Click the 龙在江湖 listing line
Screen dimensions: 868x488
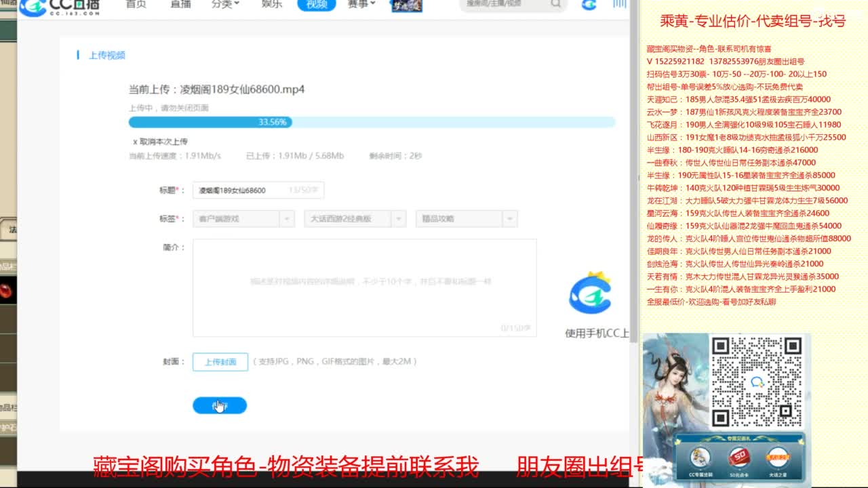click(x=747, y=201)
